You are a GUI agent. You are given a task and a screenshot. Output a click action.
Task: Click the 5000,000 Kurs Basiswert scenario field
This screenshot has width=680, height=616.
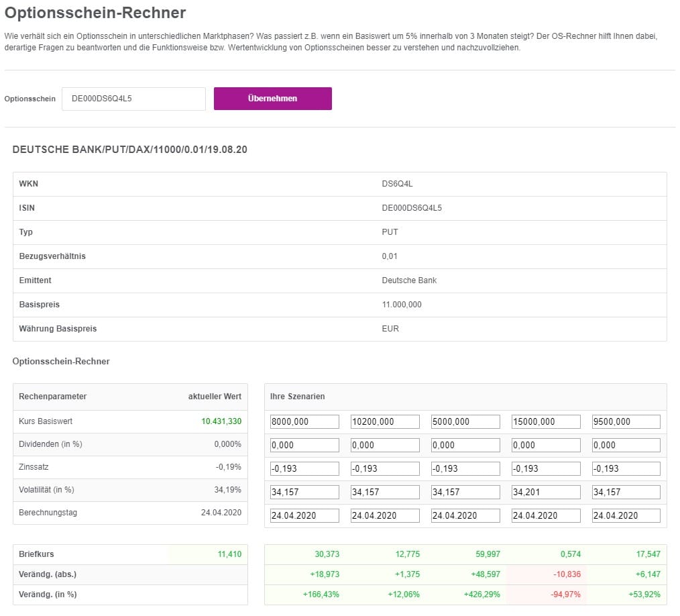[x=465, y=422]
